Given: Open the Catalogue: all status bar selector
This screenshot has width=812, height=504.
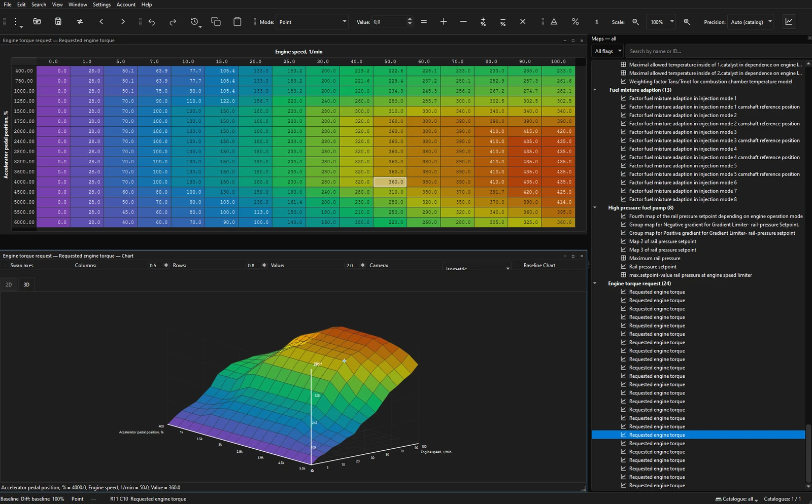Looking at the screenshot, I should click(x=737, y=499).
